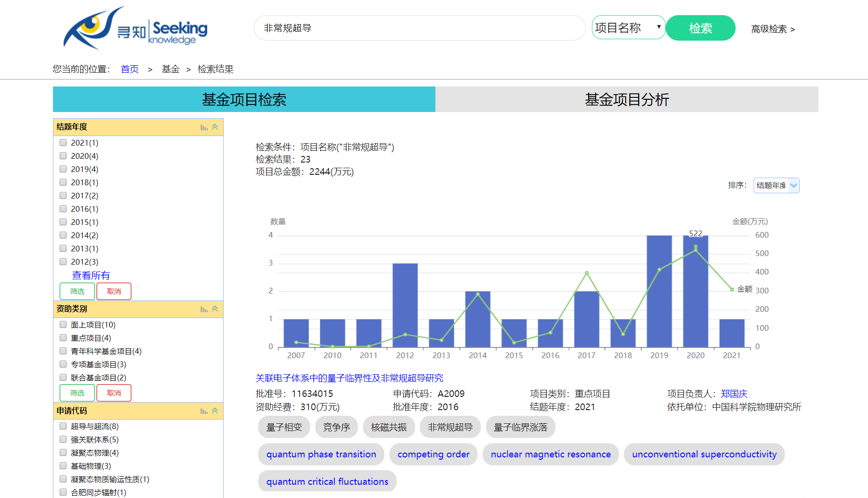The height and width of the screenshot is (498, 868).
Task: Click the search box containing 非常规超导
Action: tap(420, 28)
